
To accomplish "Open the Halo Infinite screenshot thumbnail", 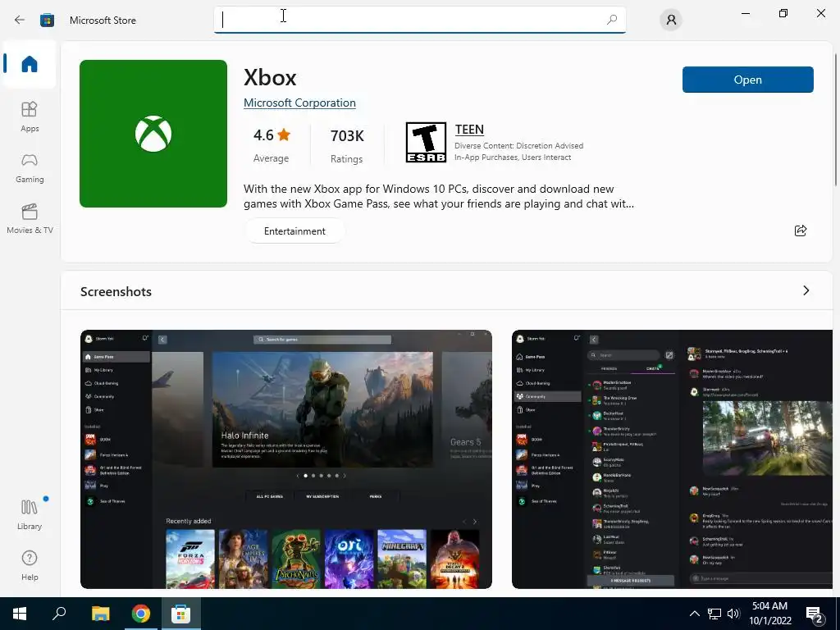I will pos(286,459).
